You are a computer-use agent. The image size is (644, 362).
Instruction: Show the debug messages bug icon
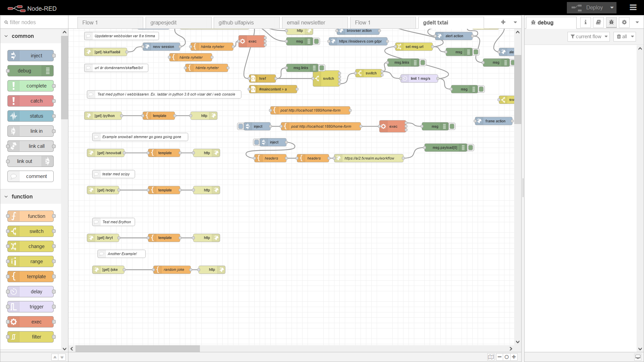pyautogui.click(x=611, y=22)
